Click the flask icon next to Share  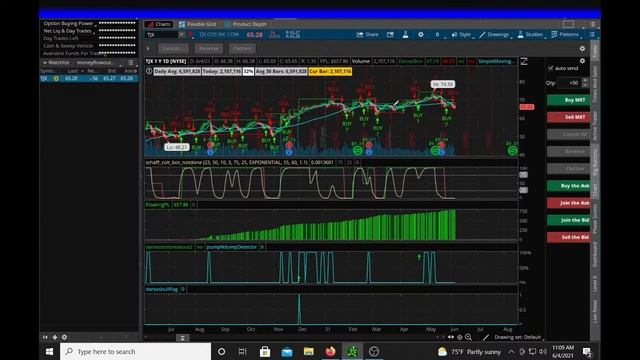(x=405, y=35)
